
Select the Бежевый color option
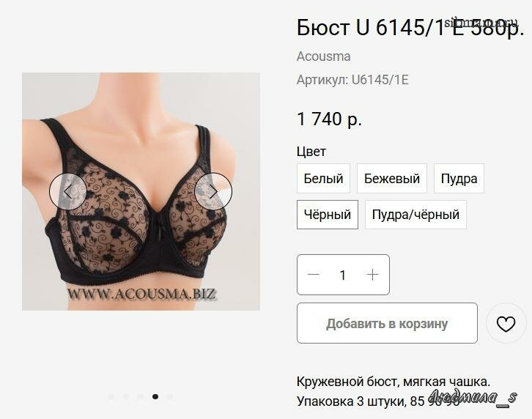(392, 179)
